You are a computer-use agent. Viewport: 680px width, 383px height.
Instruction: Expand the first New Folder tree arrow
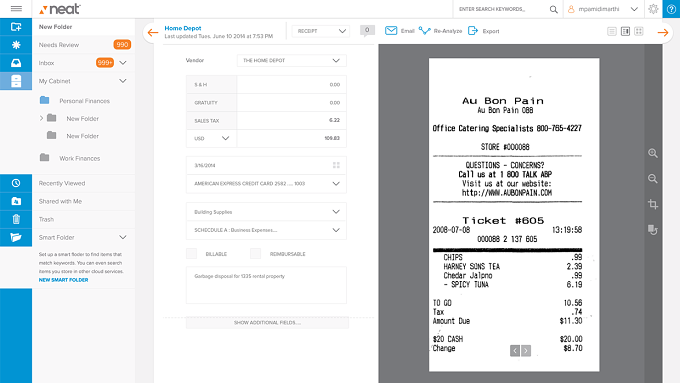tap(41, 118)
